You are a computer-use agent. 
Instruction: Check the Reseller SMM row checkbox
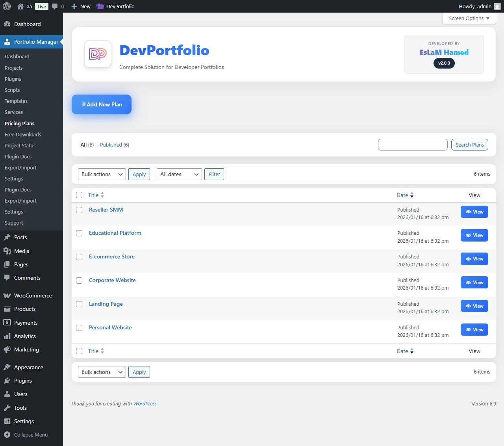pyautogui.click(x=79, y=210)
